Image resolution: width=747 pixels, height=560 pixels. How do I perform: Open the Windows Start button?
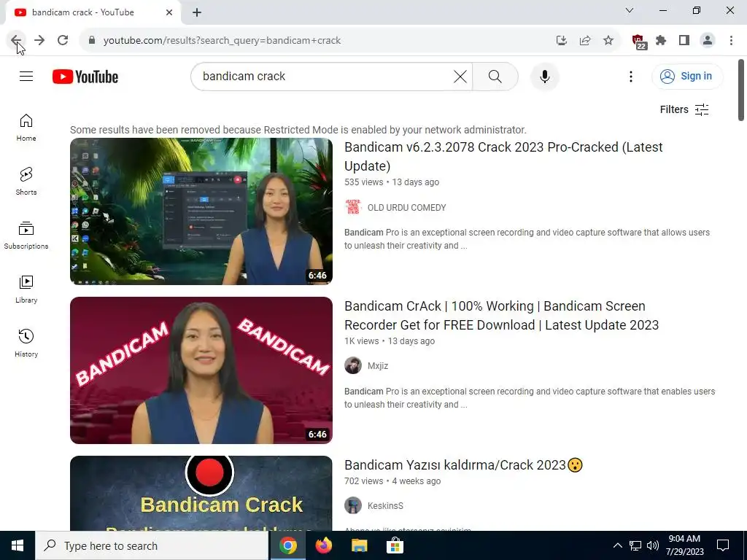18,545
